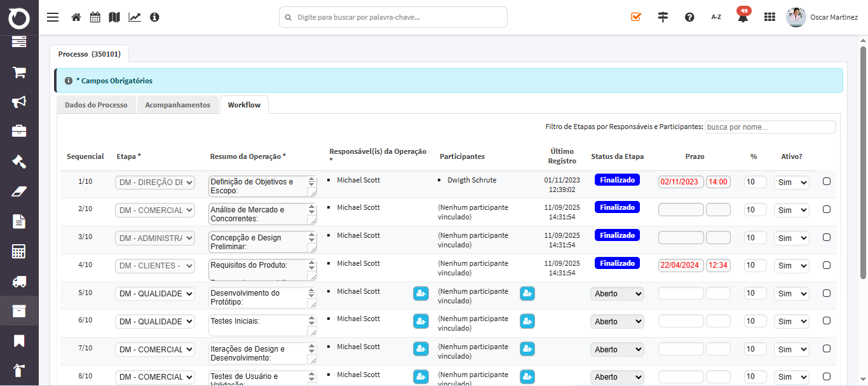The width and height of the screenshot is (868, 386).
Task: Open the line chart icon
Action: pos(135,17)
